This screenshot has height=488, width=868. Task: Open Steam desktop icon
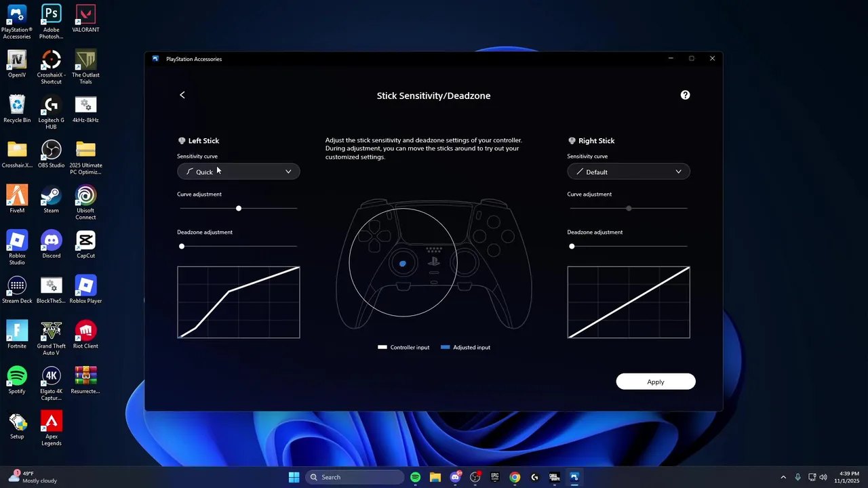(x=51, y=199)
